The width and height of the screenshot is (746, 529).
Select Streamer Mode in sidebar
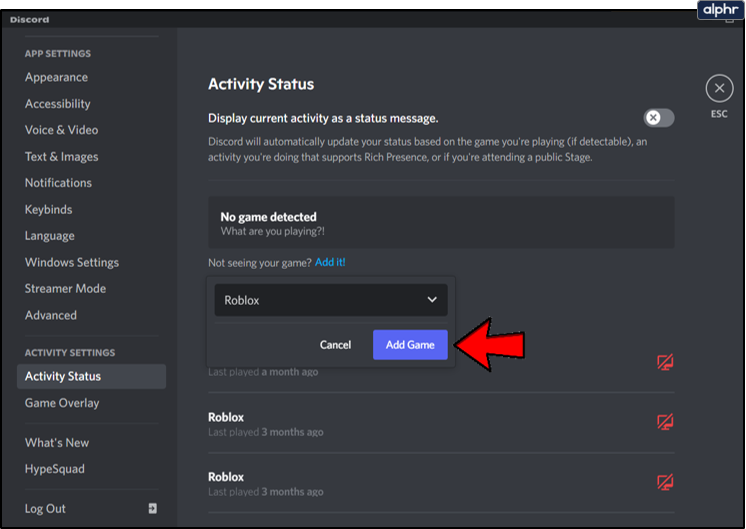(x=65, y=289)
